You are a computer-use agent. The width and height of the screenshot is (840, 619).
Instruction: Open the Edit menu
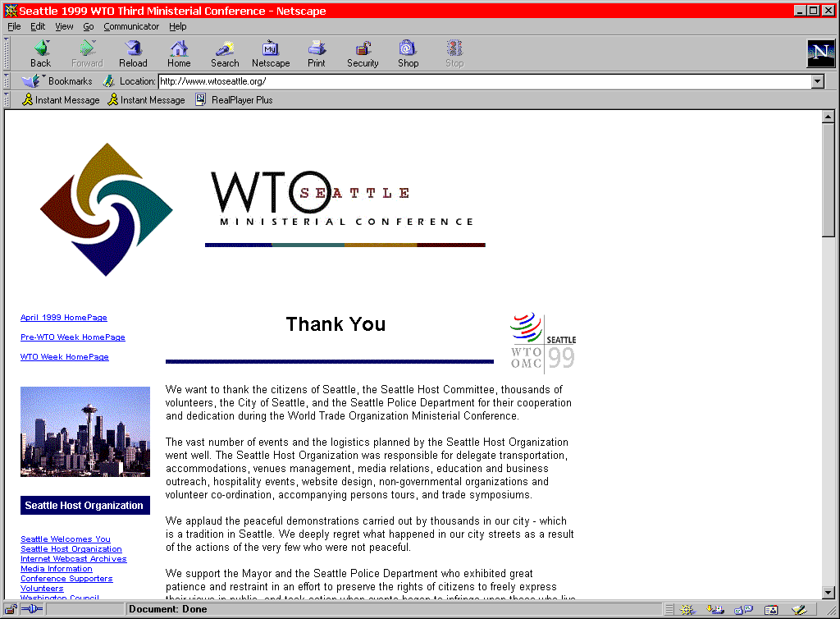point(38,26)
